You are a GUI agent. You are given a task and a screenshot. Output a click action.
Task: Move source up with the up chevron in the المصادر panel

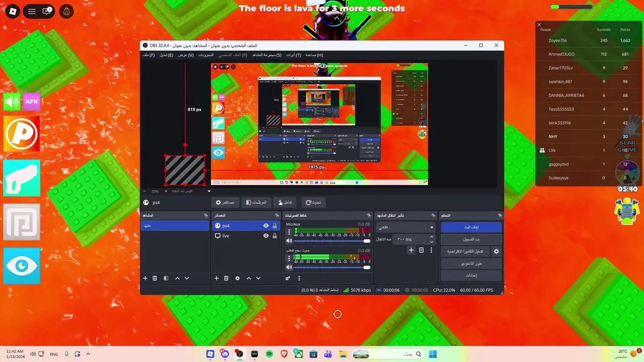click(x=249, y=278)
